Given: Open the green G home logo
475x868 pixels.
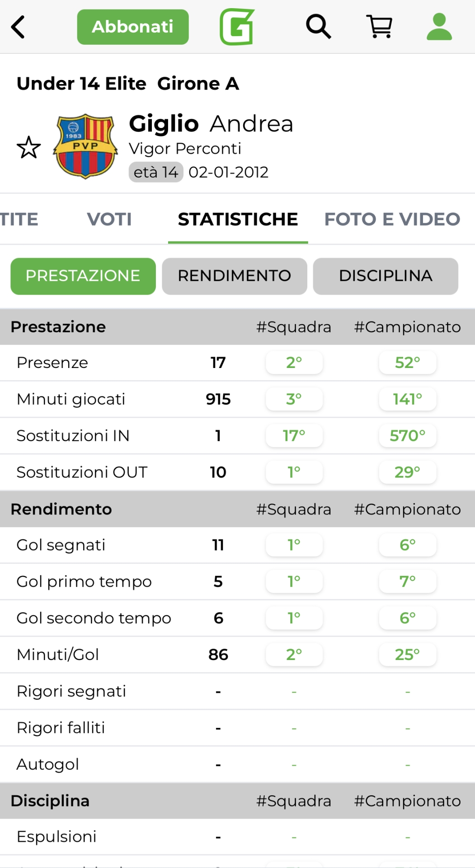Looking at the screenshot, I should pos(237,27).
